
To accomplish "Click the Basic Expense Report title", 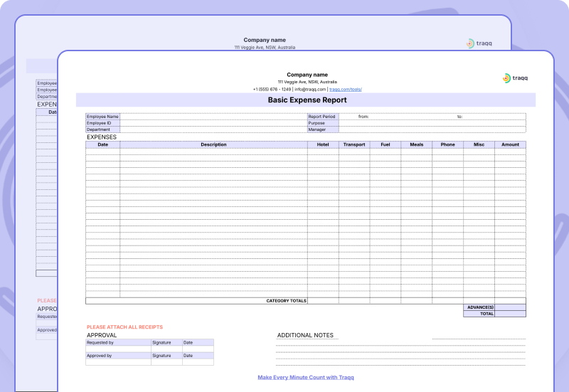I will (x=307, y=100).
